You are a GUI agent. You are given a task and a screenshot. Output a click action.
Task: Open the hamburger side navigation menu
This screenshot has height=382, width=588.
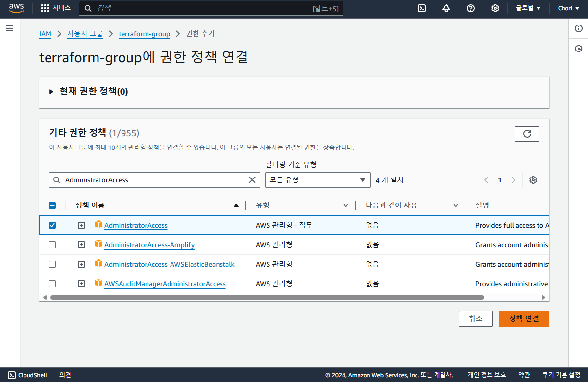coord(10,28)
